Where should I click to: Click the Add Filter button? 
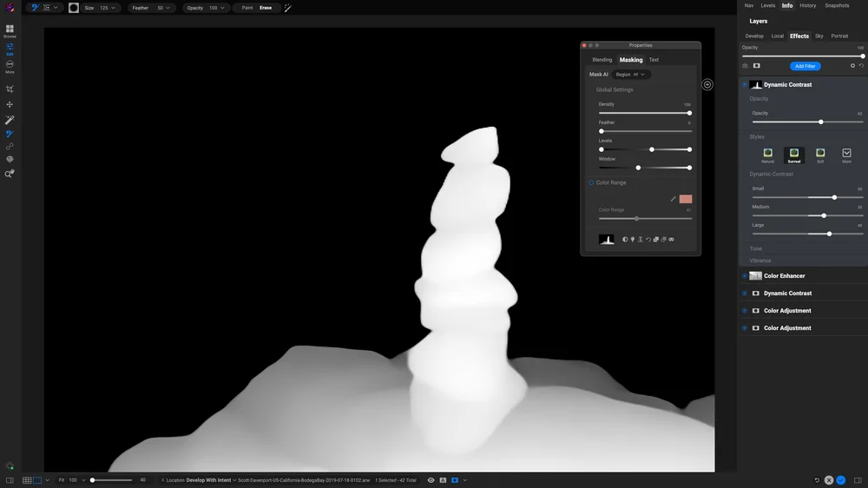tap(805, 66)
